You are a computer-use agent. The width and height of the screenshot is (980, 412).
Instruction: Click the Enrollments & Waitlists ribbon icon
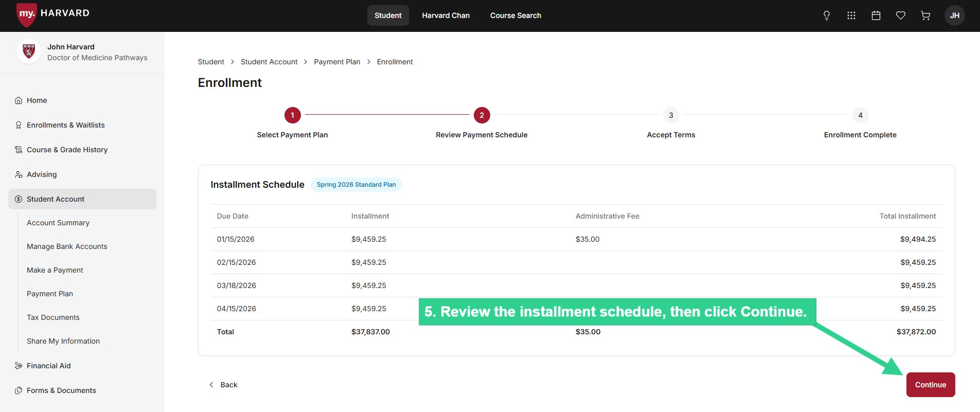[x=19, y=125]
